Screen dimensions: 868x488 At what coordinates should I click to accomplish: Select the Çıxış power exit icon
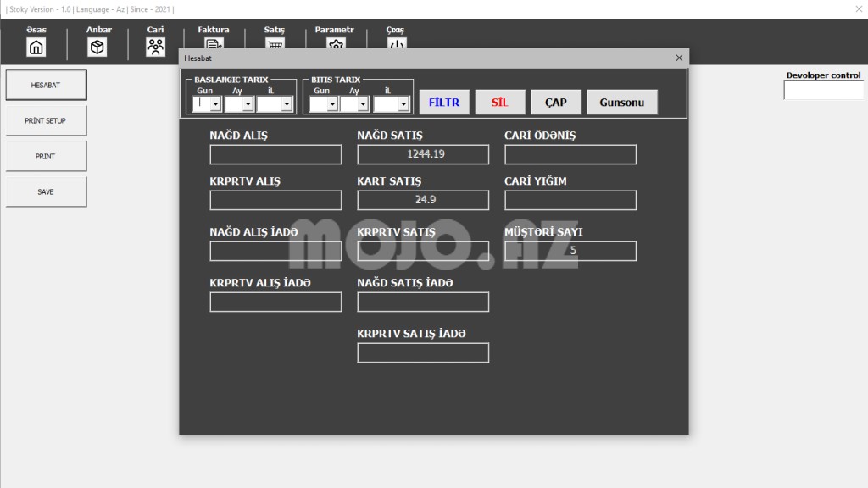pyautogui.click(x=397, y=44)
